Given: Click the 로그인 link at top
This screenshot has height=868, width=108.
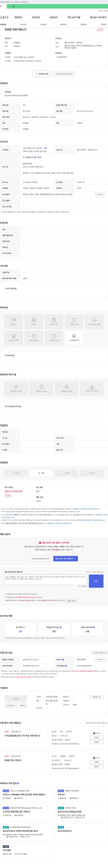Looking at the screenshot, I should (101, 11).
